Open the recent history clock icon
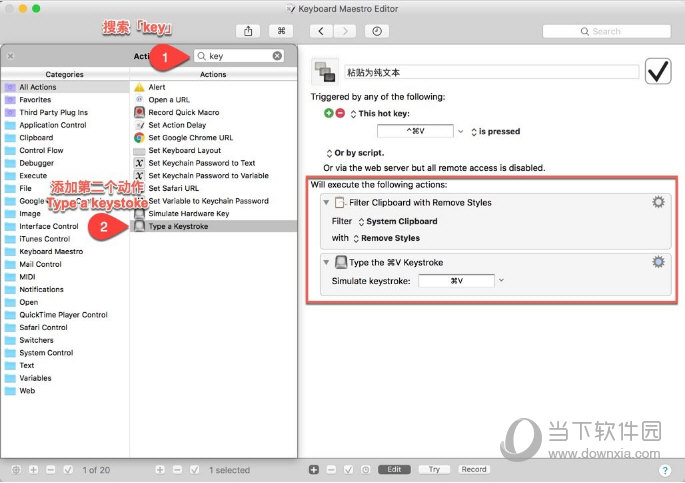The width and height of the screenshot is (685, 483). 377,31
